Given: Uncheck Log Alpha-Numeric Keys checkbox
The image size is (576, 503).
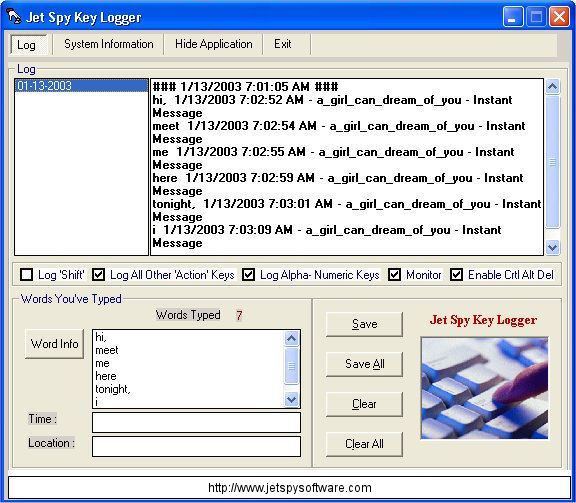Looking at the screenshot, I should click(x=248, y=274).
